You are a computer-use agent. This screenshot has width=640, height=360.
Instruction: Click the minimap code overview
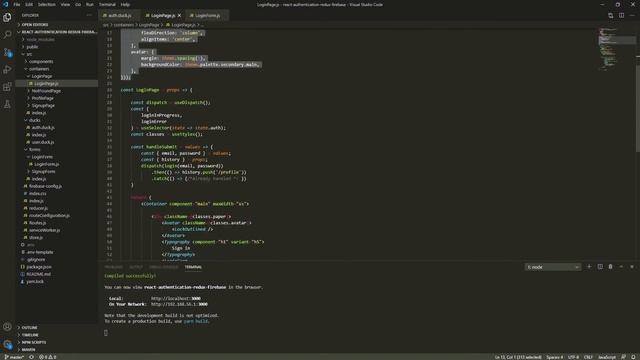tap(617, 49)
